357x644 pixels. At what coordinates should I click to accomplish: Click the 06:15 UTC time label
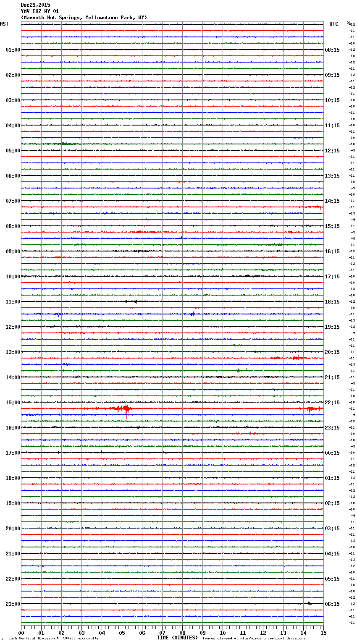332,604
